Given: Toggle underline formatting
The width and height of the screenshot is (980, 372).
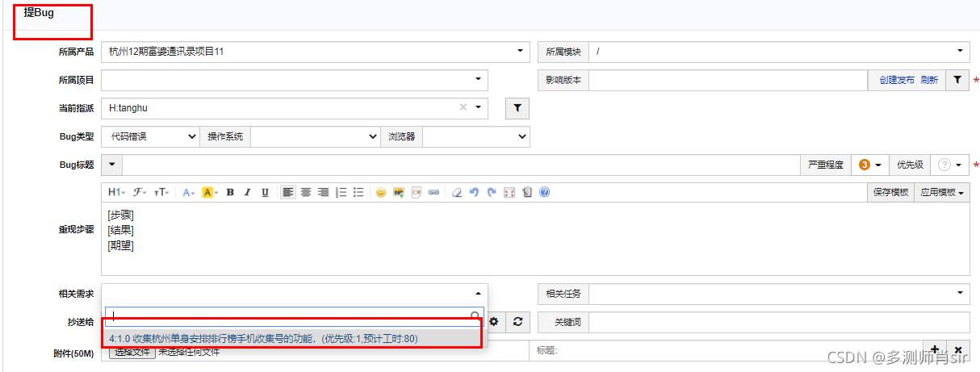Looking at the screenshot, I should tap(264, 192).
